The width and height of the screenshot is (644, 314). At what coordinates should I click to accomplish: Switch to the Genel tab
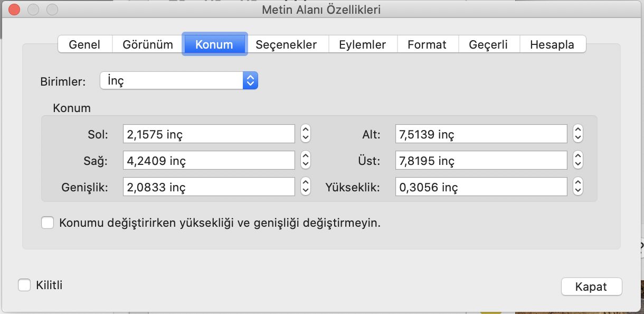84,44
